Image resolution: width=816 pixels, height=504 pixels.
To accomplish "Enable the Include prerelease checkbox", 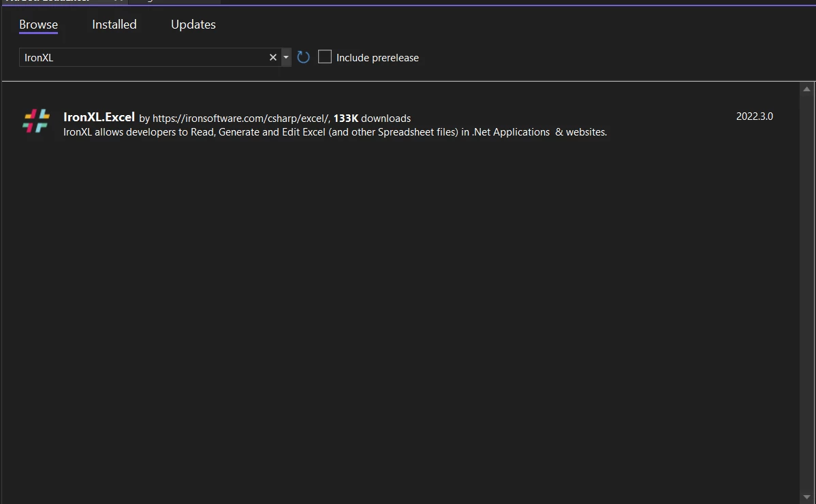I will (325, 57).
